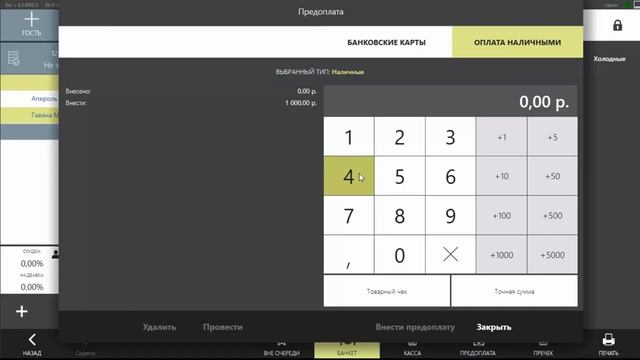
Task: Click the Скидка 0,00% value
Action: coord(32,264)
